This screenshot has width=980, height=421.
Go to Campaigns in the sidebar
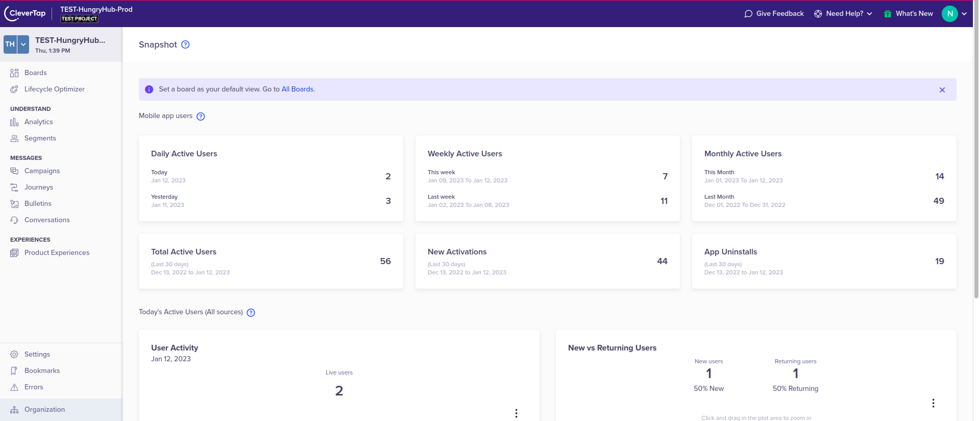pos(42,171)
